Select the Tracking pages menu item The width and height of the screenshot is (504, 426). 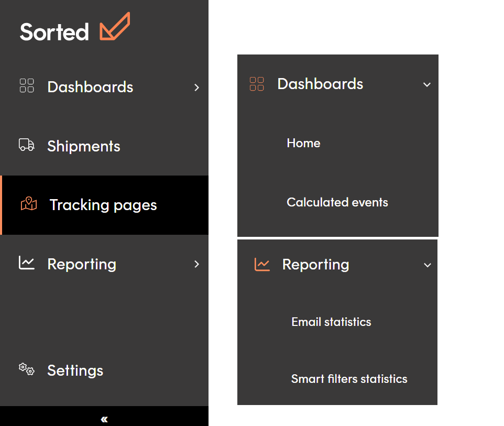click(x=104, y=205)
